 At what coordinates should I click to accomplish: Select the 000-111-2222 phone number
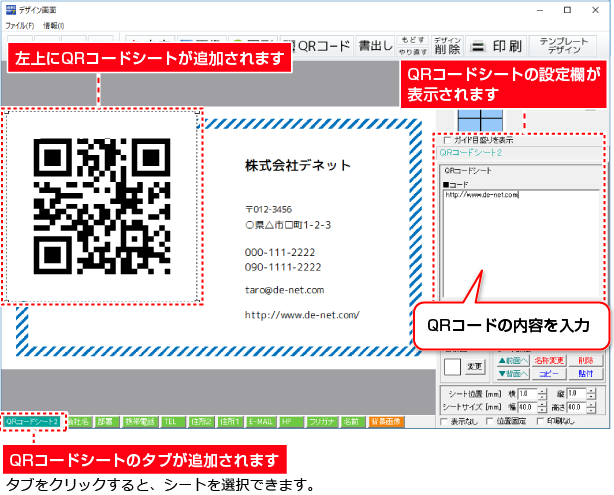(x=280, y=252)
